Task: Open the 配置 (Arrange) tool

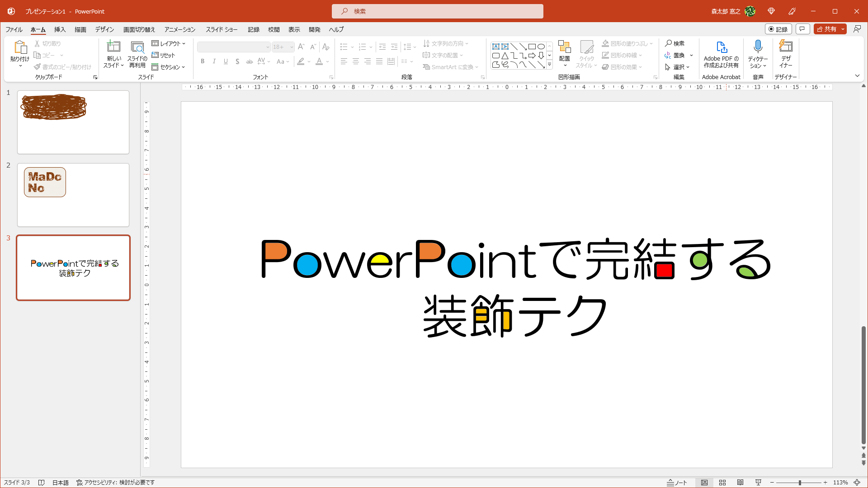Action: 564,53
